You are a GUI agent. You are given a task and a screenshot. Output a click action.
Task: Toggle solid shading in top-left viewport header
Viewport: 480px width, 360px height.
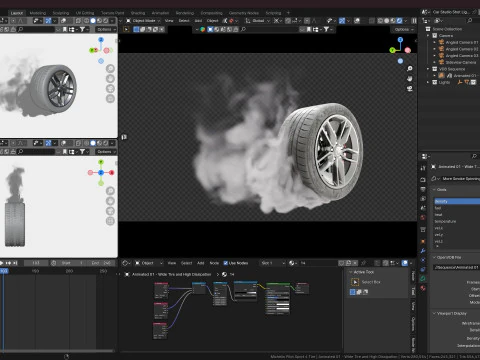[x=93, y=21]
